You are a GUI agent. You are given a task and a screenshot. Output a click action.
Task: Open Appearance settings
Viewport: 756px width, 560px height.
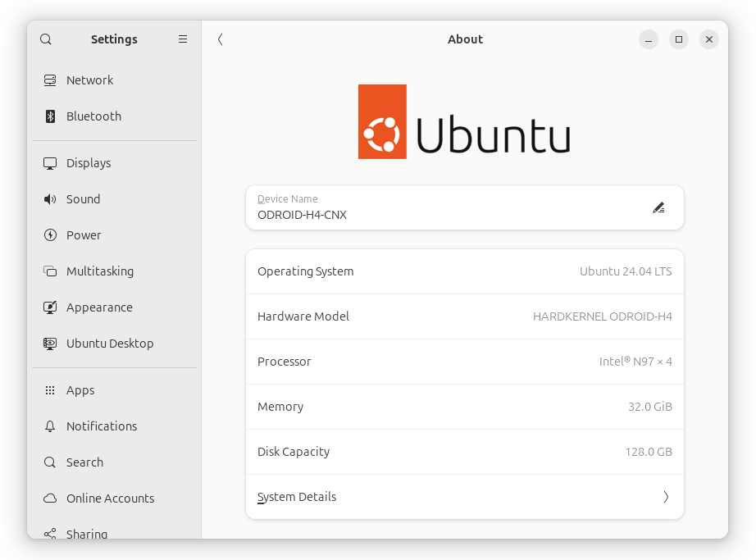pos(114,307)
